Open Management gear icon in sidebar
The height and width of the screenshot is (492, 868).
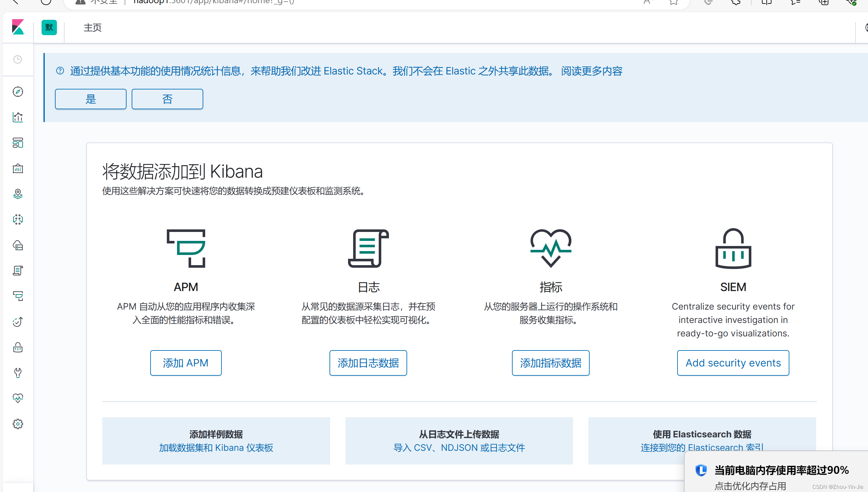(18, 424)
